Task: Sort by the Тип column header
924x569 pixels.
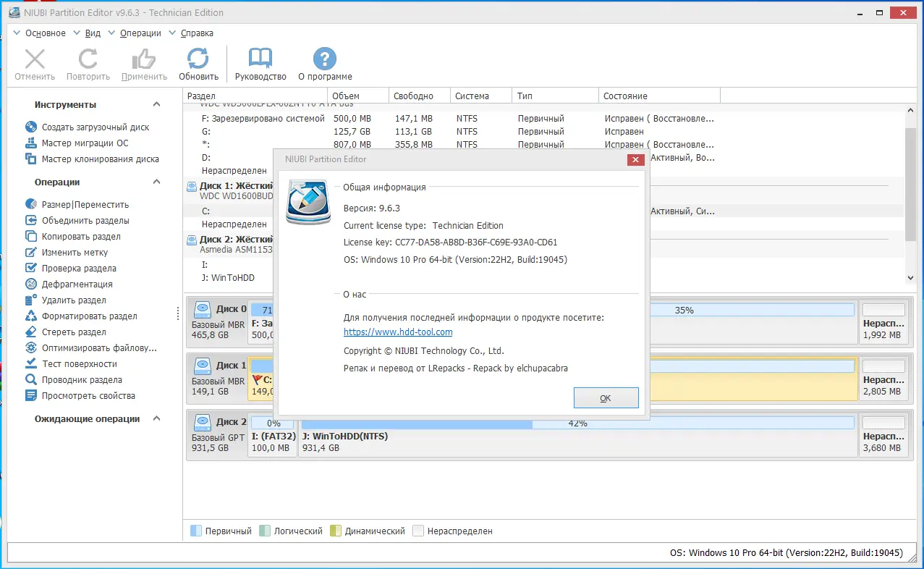Action: 556,96
